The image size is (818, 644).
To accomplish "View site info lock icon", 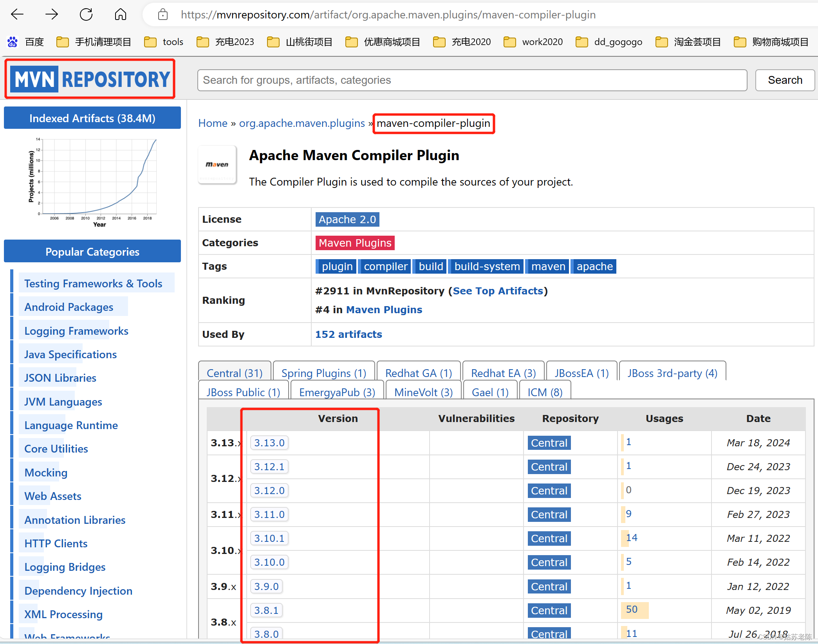I will (163, 15).
